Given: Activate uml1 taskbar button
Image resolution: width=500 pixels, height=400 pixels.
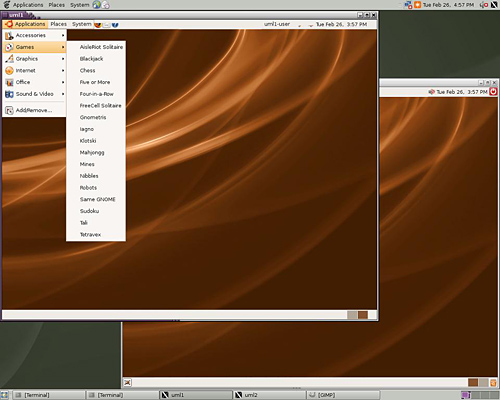Looking at the screenshot, I should click(196, 395).
